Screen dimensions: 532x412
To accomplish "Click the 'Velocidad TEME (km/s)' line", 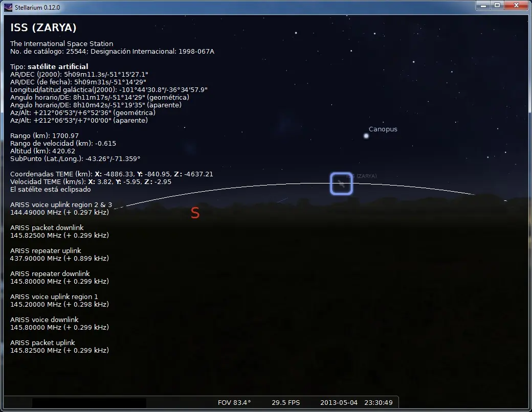I will pos(91,182).
